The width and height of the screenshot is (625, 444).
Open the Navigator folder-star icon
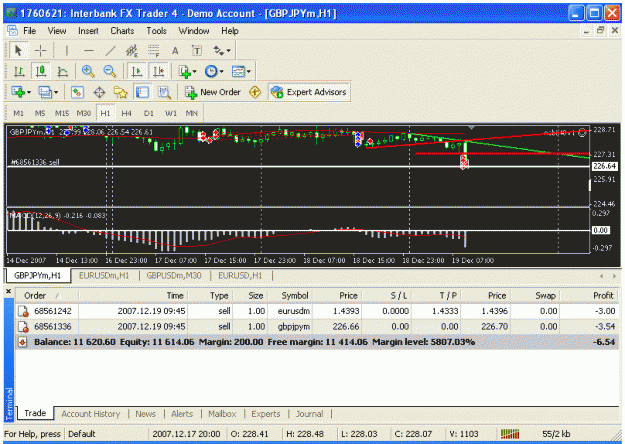coord(120,92)
